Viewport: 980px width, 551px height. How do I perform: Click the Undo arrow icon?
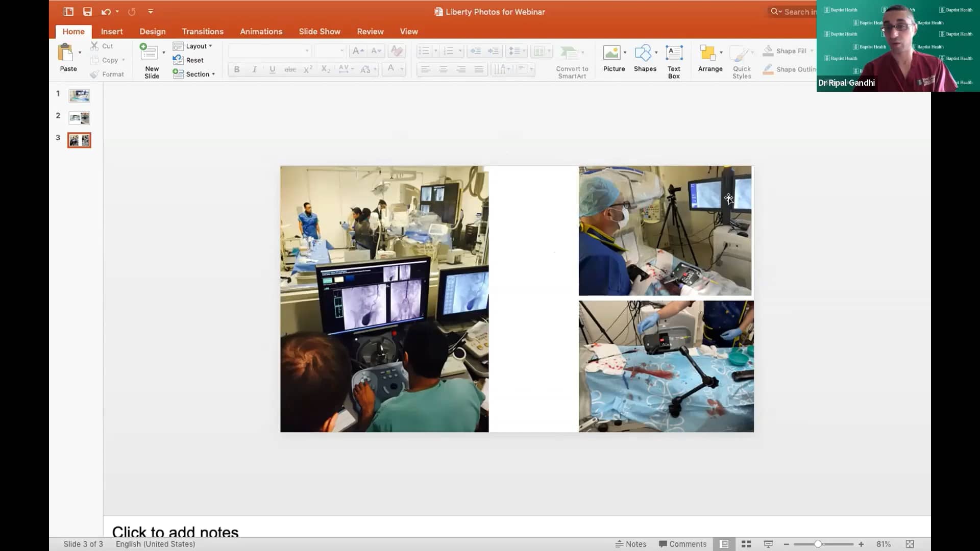[x=106, y=12]
